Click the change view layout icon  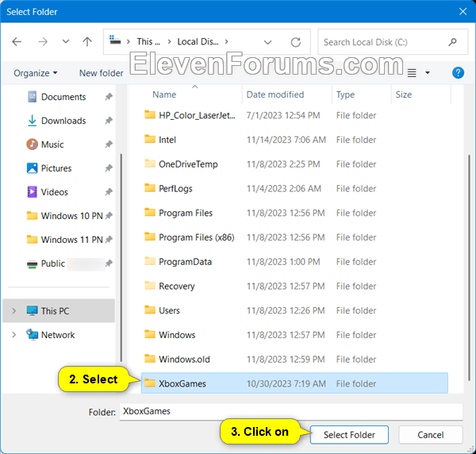pos(412,73)
